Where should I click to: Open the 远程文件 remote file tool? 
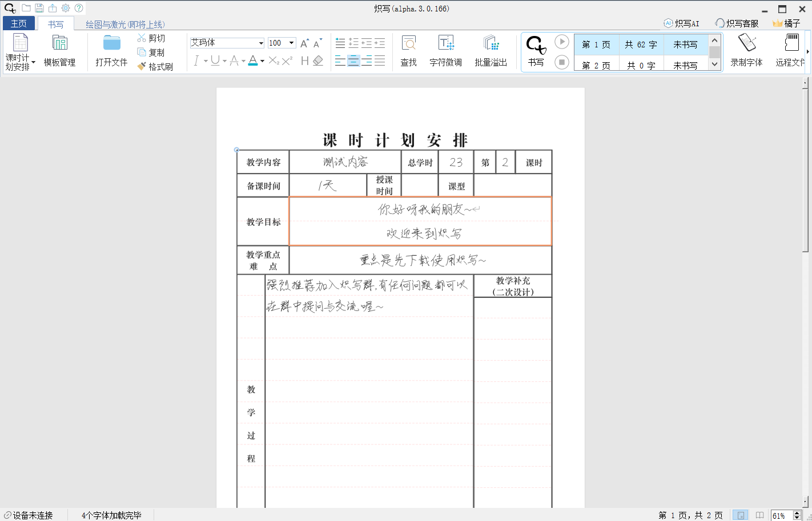790,51
